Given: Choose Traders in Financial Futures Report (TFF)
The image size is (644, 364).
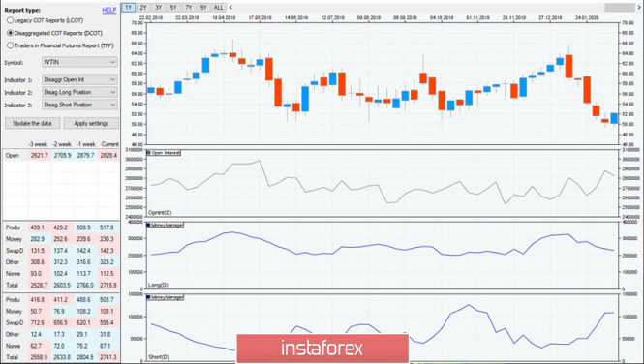Looking at the screenshot, I should point(11,45).
